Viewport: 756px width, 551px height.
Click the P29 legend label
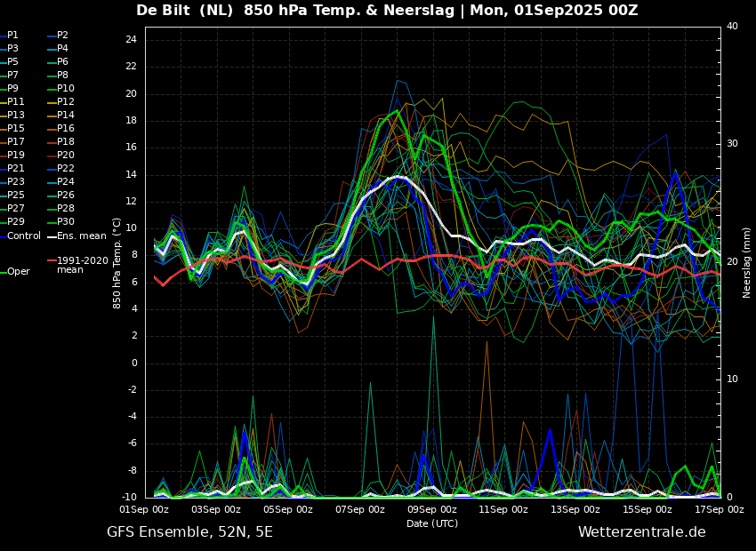click(x=15, y=221)
